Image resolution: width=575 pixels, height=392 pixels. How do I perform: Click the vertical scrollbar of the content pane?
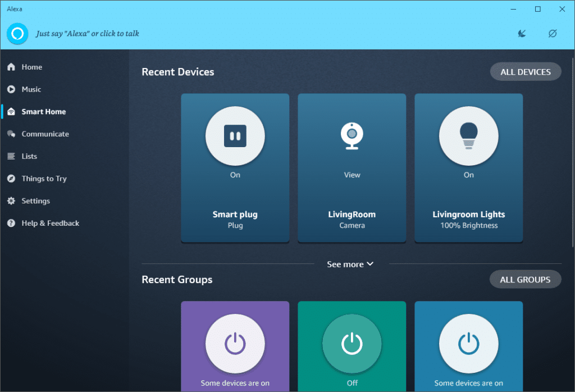(573, 152)
